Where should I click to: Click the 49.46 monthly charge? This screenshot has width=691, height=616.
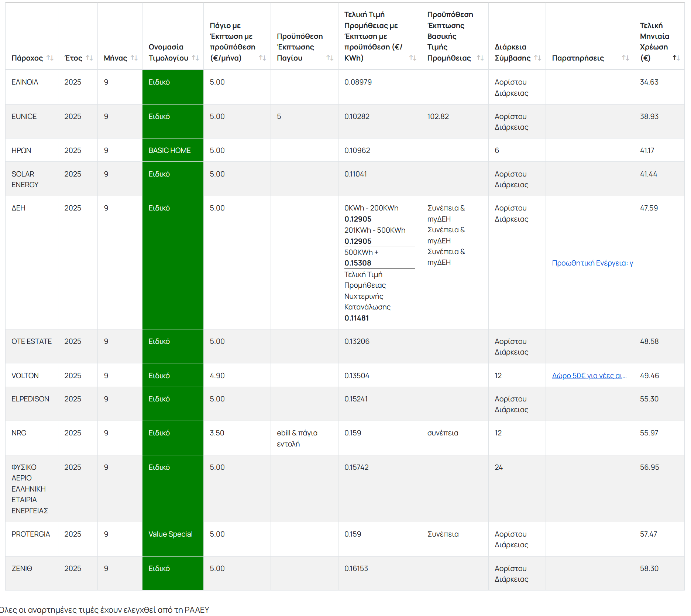[x=650, y=376]
